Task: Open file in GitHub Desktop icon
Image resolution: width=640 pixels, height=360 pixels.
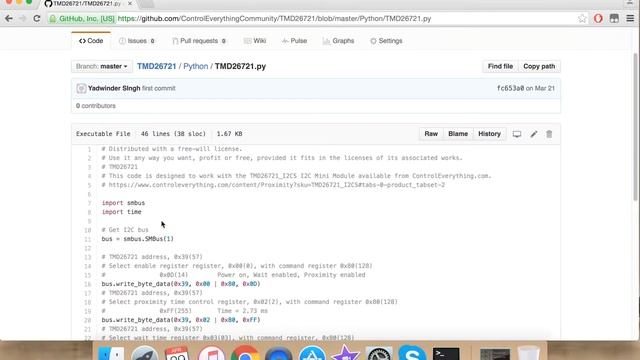Action: pos(517,134)
